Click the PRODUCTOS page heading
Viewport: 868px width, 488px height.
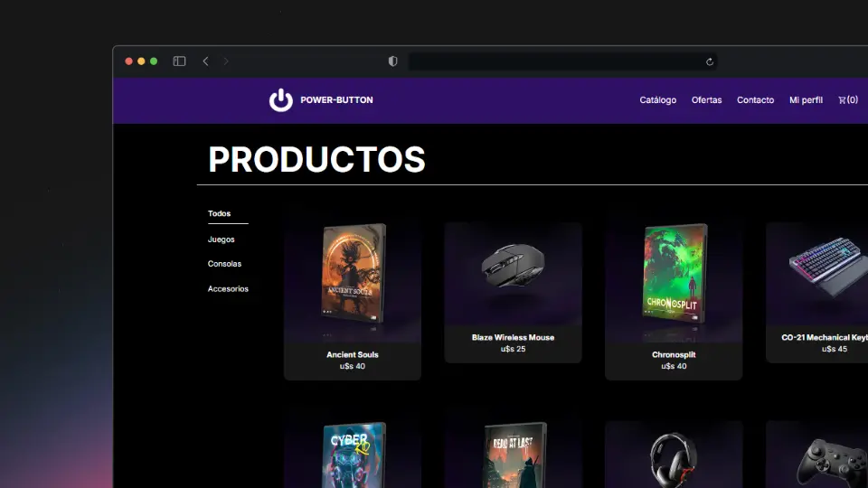click(316, 160)
